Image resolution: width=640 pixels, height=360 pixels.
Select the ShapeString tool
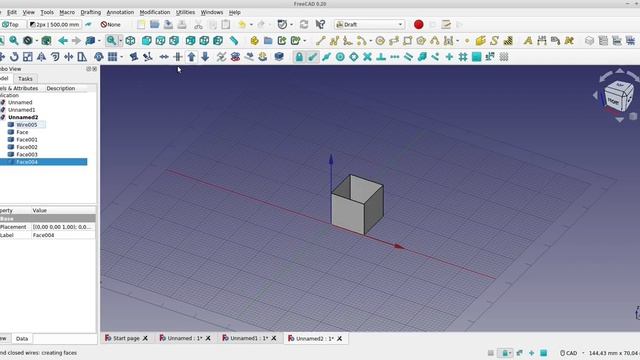494,40
